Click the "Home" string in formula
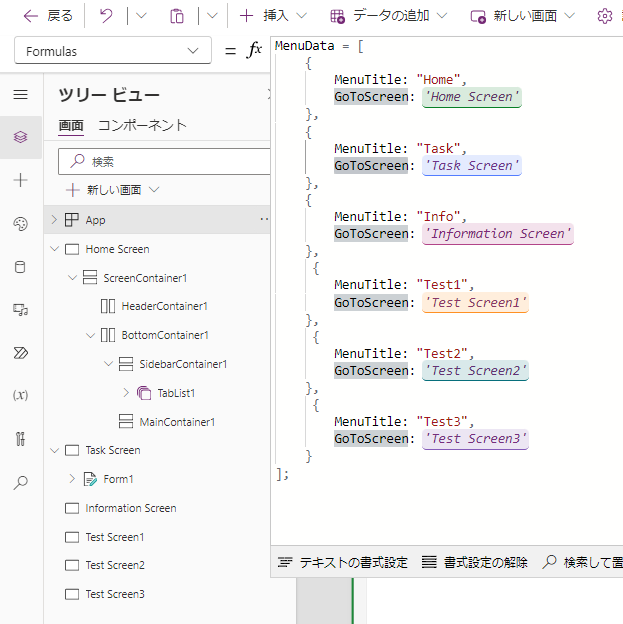Screen dimensions: 623x624 pos(438,80)
